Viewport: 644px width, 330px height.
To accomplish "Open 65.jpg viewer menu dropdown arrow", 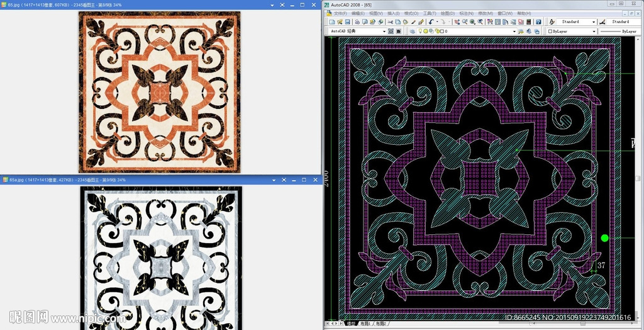I will (x=273, y=5).
